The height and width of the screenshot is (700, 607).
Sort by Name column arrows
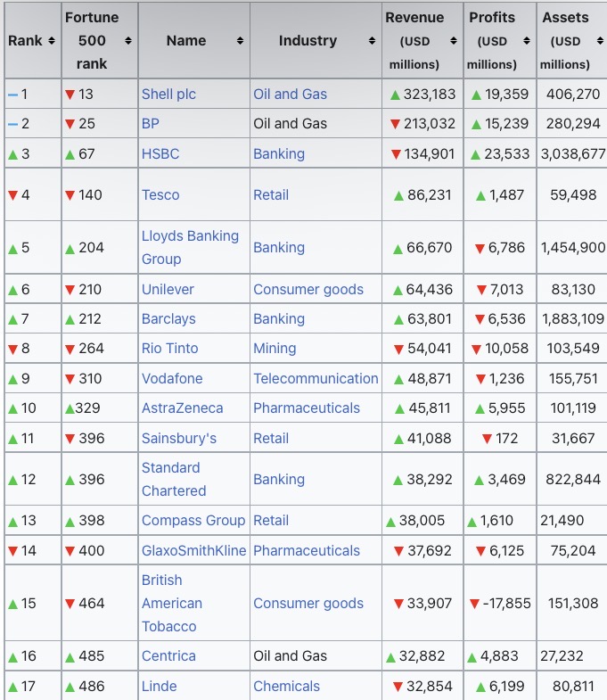click(x=240, y=41)
